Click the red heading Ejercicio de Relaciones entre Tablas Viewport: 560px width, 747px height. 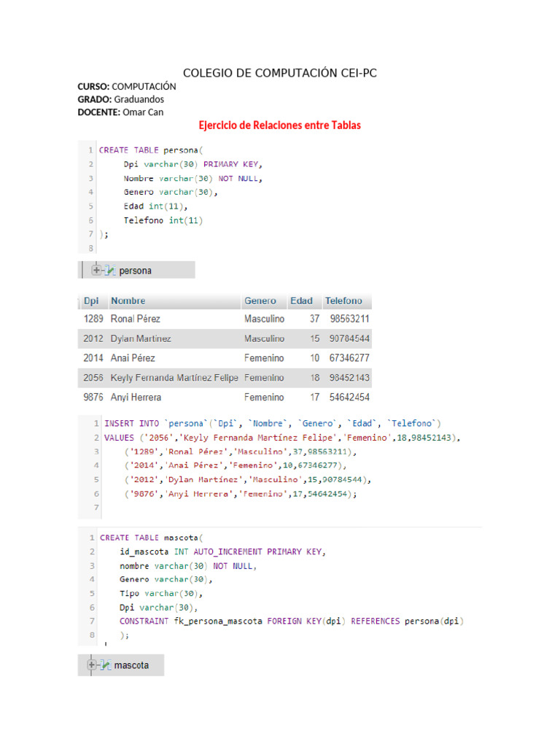[x=280, y=125]
